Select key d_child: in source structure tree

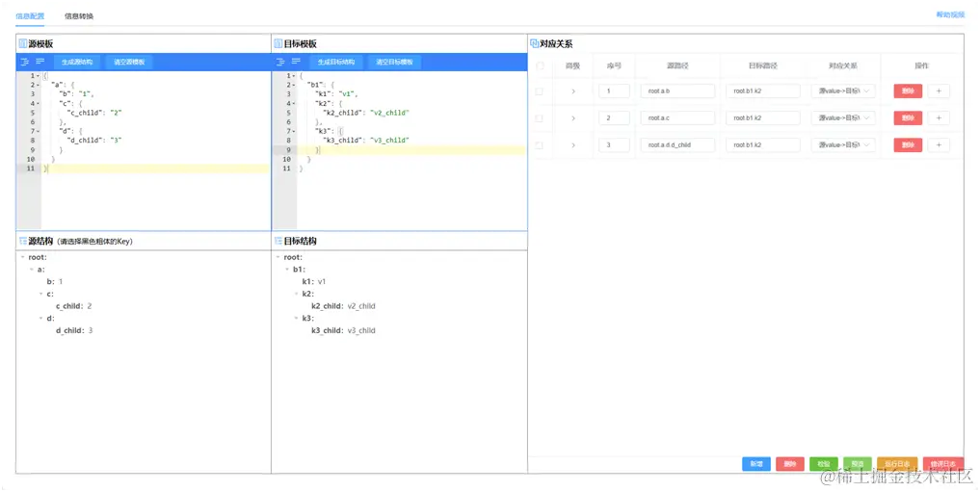pyautogui.click(x=70, y=330)
